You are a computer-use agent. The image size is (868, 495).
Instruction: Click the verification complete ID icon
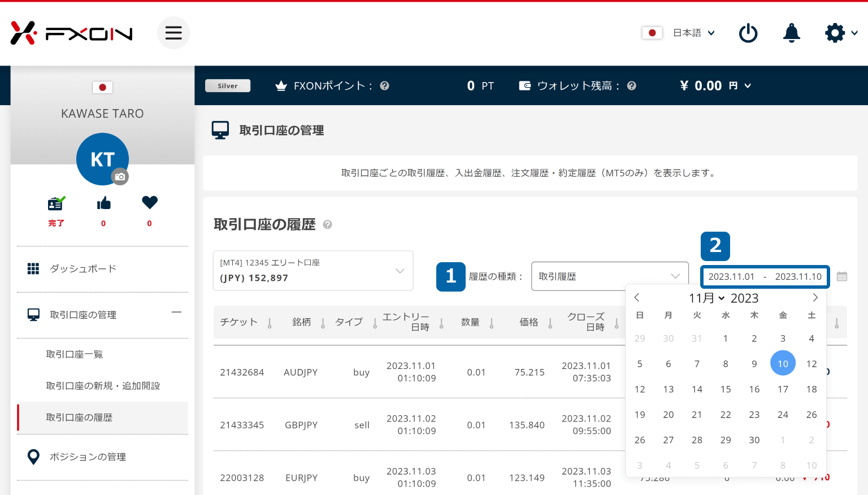(x=57, y=203)
